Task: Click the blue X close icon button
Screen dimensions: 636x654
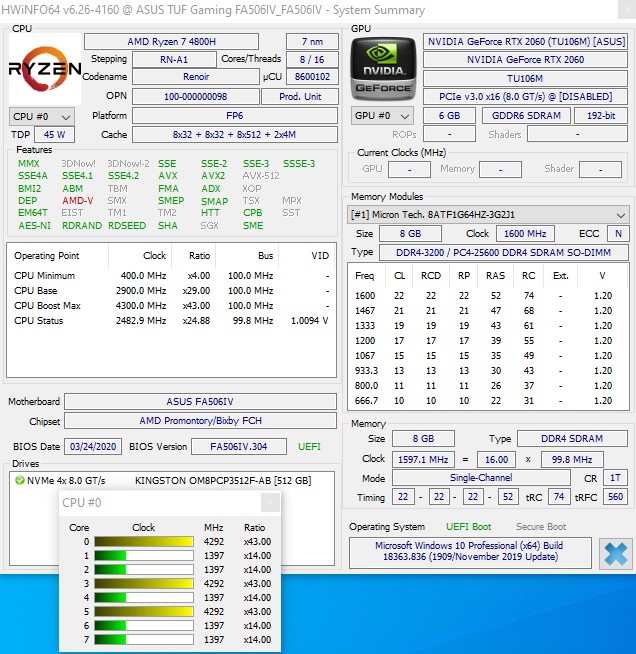Action: pos(616,554)
